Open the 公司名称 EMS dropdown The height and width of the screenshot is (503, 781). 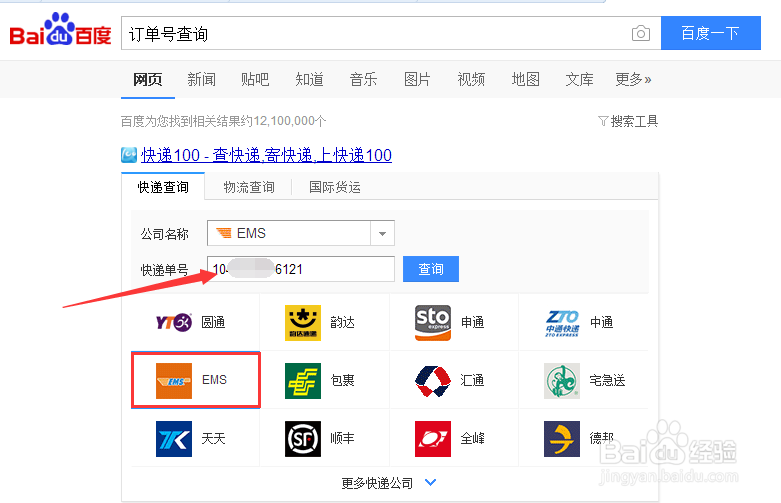(x=301, y=233)
